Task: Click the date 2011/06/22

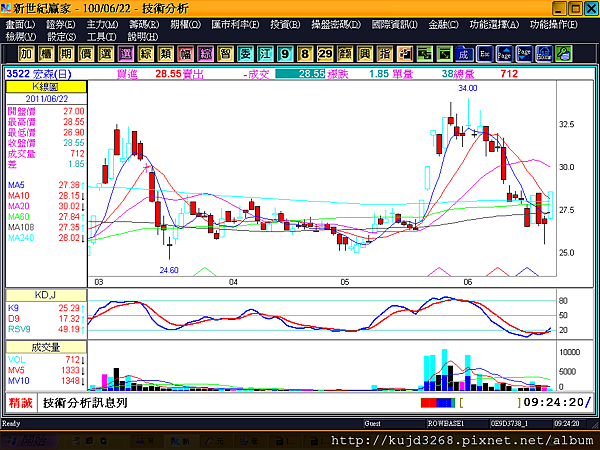Action: coord(47,99)
